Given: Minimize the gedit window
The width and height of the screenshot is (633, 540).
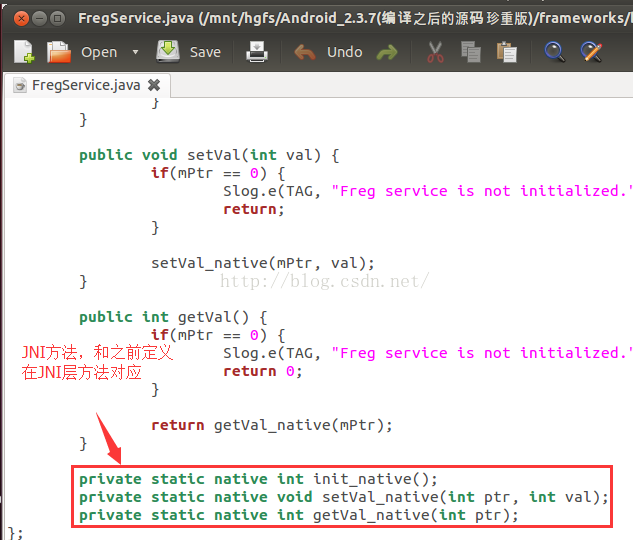Looking at the screenshot, I should click(39, 19).
